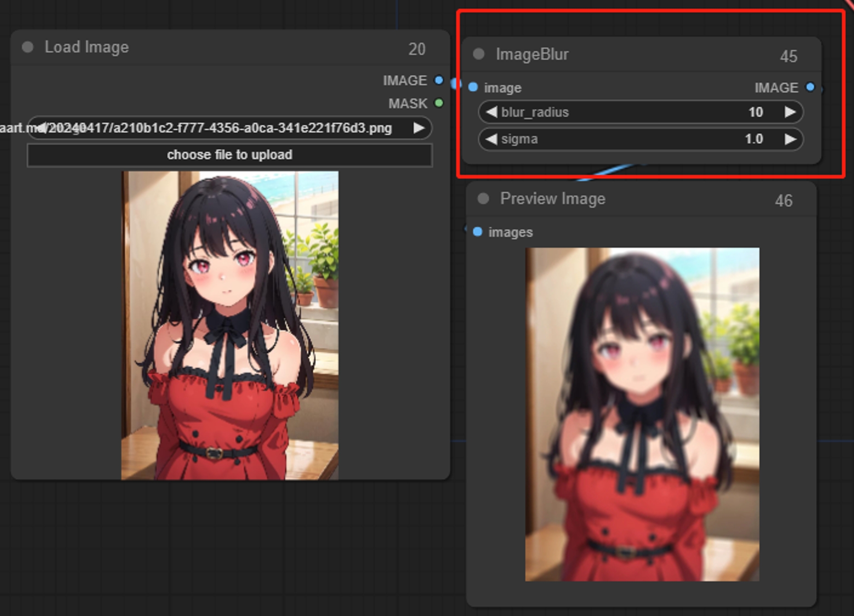
Task: Click the image input dot on ImageBlur
Action: point(474,87)
